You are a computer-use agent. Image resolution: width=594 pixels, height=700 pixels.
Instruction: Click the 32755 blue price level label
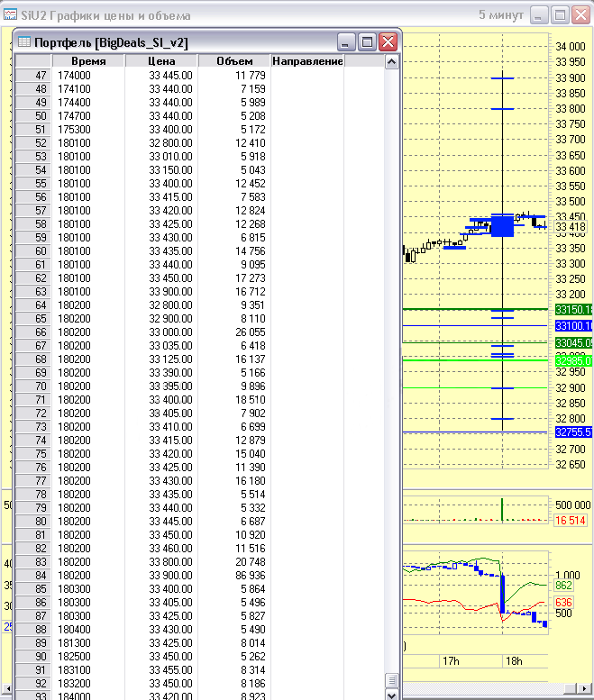pos(573,432)
